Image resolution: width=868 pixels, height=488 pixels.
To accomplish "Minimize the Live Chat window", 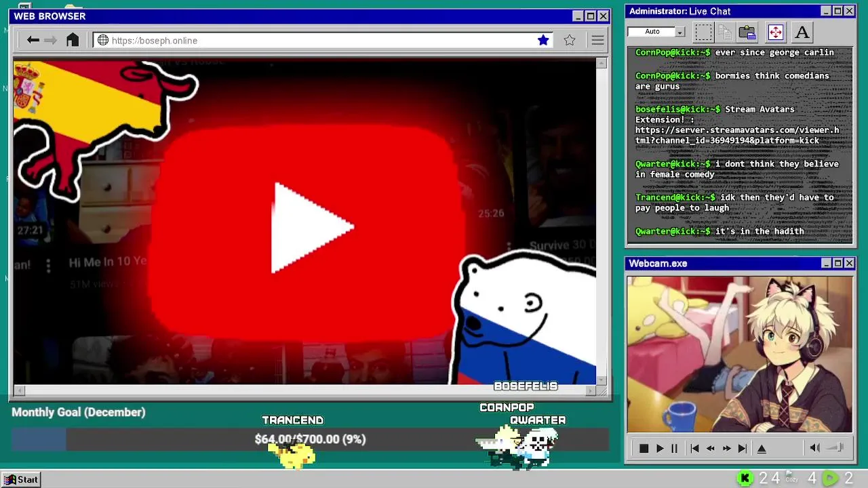I will pyautogui.click(x=825, y=11).
